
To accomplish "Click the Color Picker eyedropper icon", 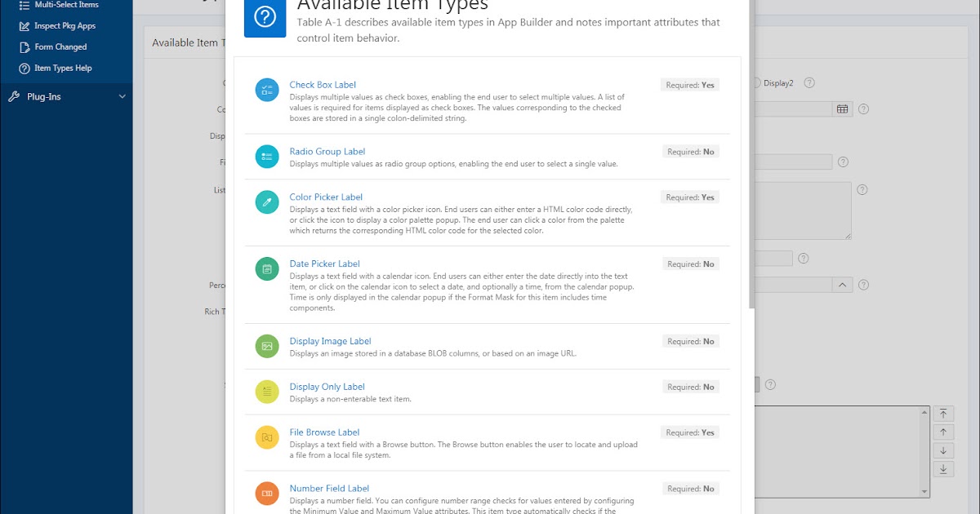I will [x=267, y=202].
